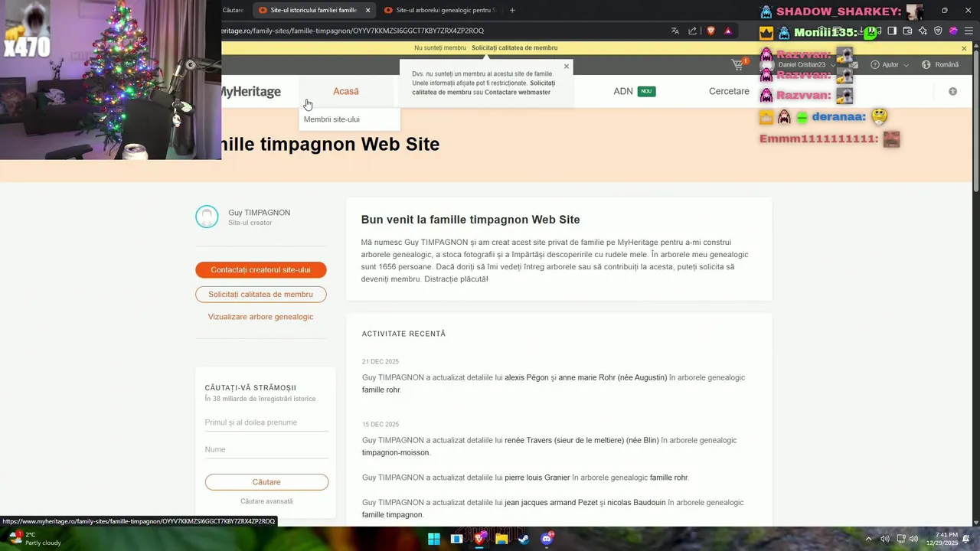980x551 pixels.
Task: Open anne marie Rohr (née Augustin) link
Action: [612, 377]
